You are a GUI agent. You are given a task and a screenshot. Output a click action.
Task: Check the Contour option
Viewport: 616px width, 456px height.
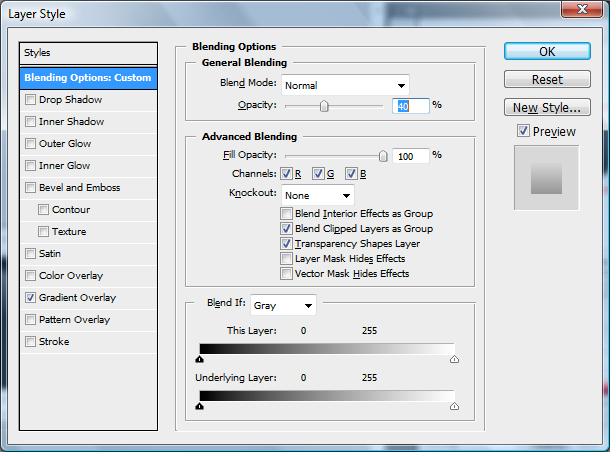click(43, 210)
